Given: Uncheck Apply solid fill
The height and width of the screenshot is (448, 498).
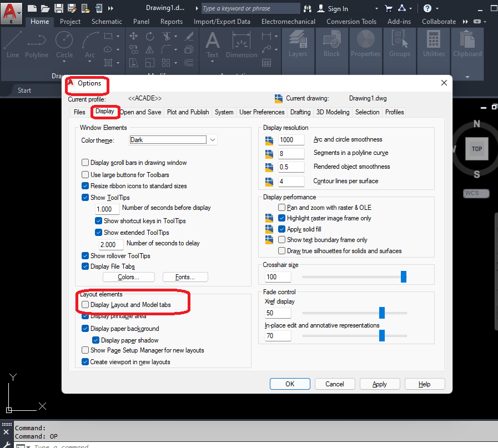Looking at the screenshot, I should coord(281,229).
